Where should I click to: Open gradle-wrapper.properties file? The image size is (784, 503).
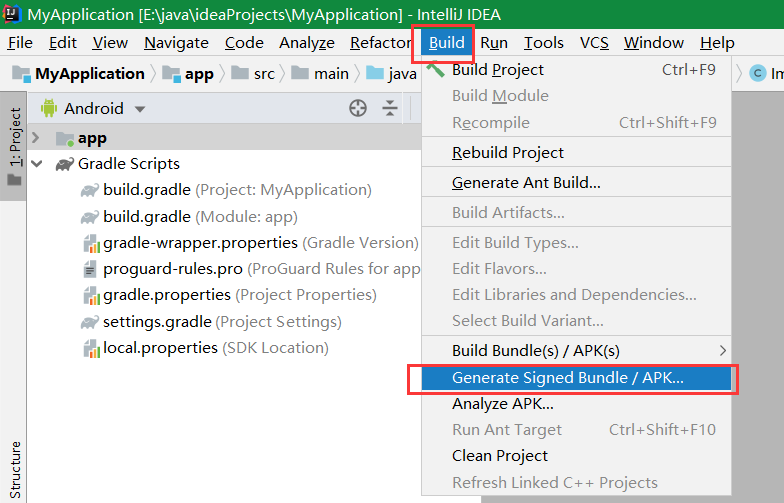click(x=261, y=243)
